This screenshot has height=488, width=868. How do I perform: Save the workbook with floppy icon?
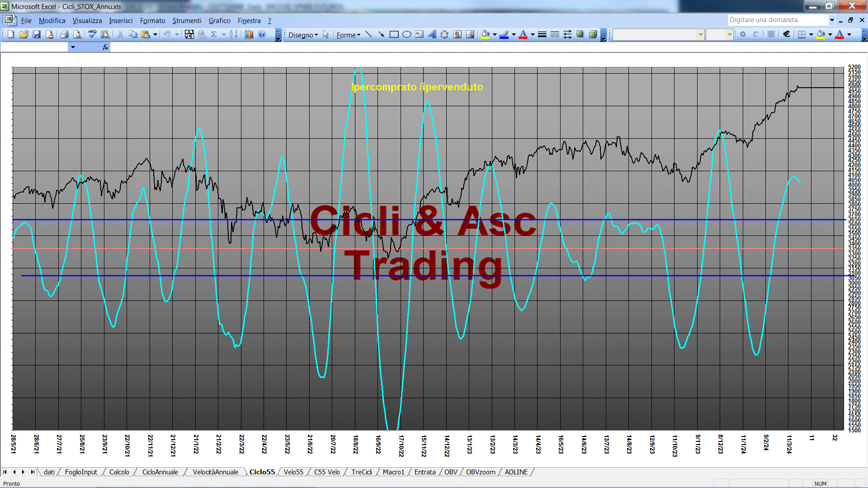click(37, 34)
